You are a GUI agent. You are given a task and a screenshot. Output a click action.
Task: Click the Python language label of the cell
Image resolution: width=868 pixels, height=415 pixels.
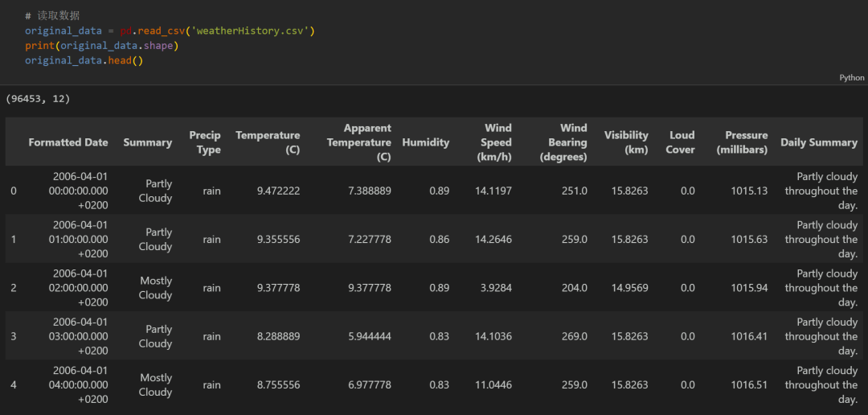(851, 78)
